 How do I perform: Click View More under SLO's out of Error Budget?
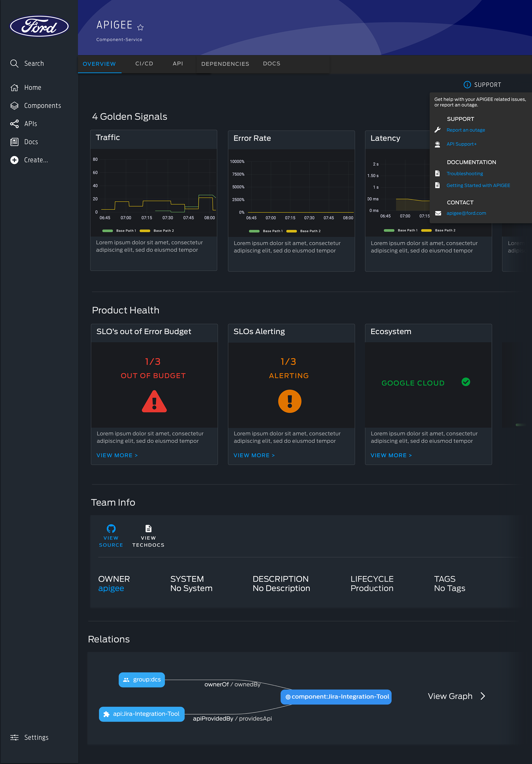point(117,455)
